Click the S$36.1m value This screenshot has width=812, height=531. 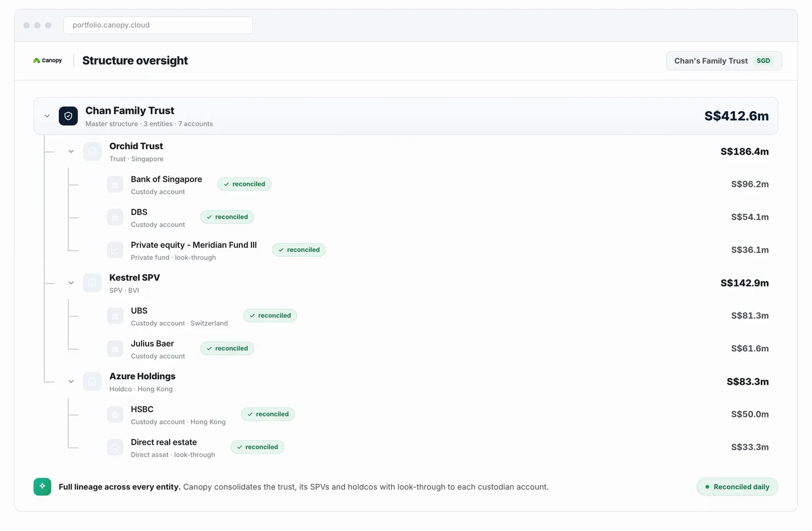750,250
